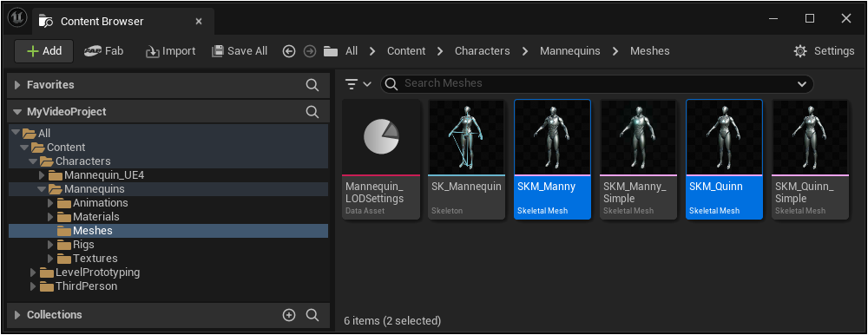The width and height of the screenshot is (868, 335).
Task: Select the Mannequin_UE4 folder
Action: (x=168, y=175)
